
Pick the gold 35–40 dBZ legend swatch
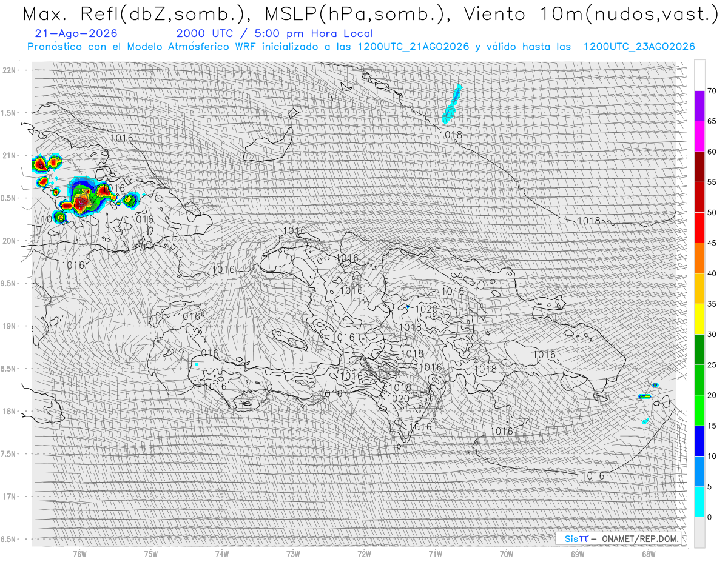(x=699, y=289)
